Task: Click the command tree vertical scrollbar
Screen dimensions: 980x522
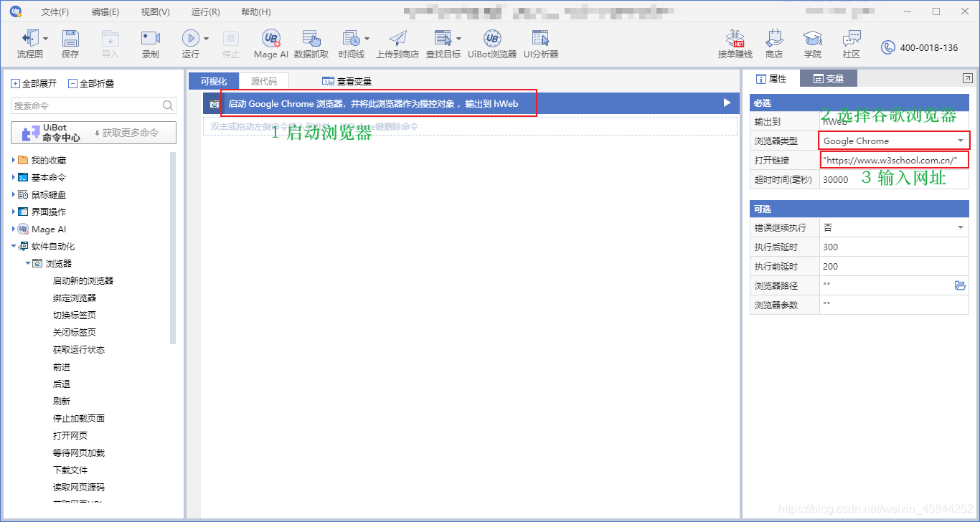Action: point(173,248)
